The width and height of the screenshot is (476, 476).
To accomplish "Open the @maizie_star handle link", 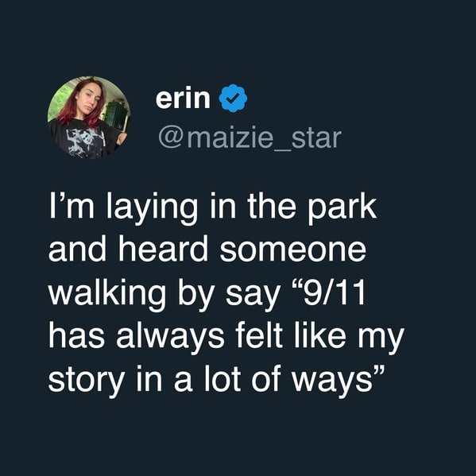I will (250, 138).
